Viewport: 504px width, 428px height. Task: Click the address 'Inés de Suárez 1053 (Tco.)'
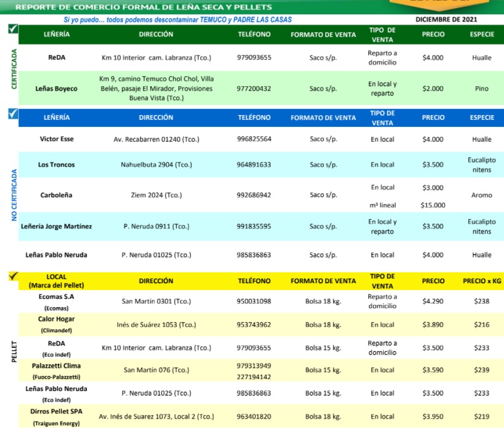tap(156, 325)
